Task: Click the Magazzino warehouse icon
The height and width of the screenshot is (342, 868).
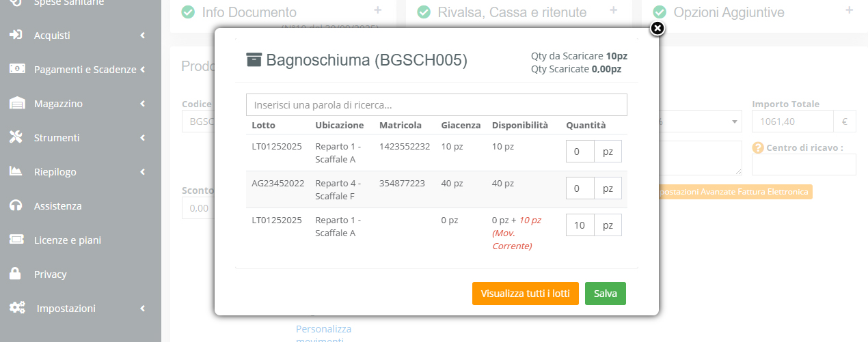Action: click(x=16, y=103)
